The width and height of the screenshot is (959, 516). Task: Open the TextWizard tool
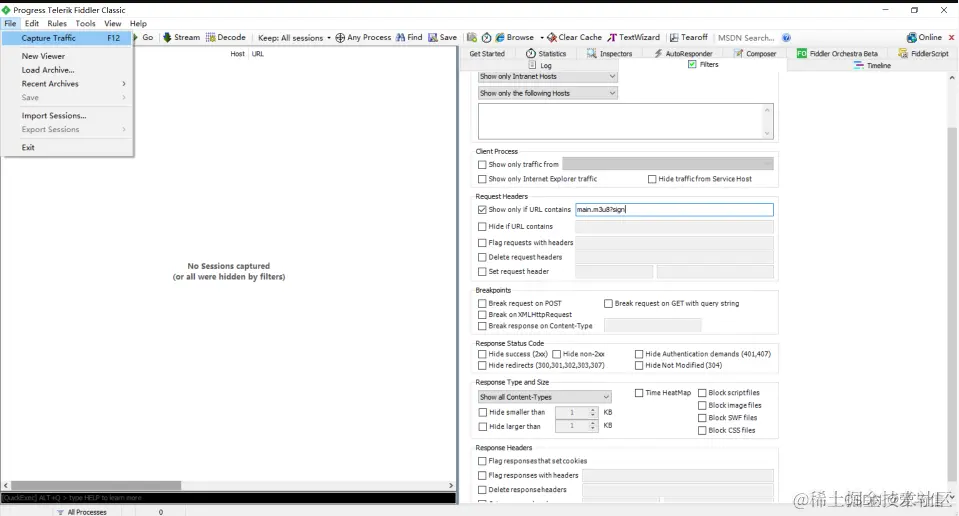[633, 37]
